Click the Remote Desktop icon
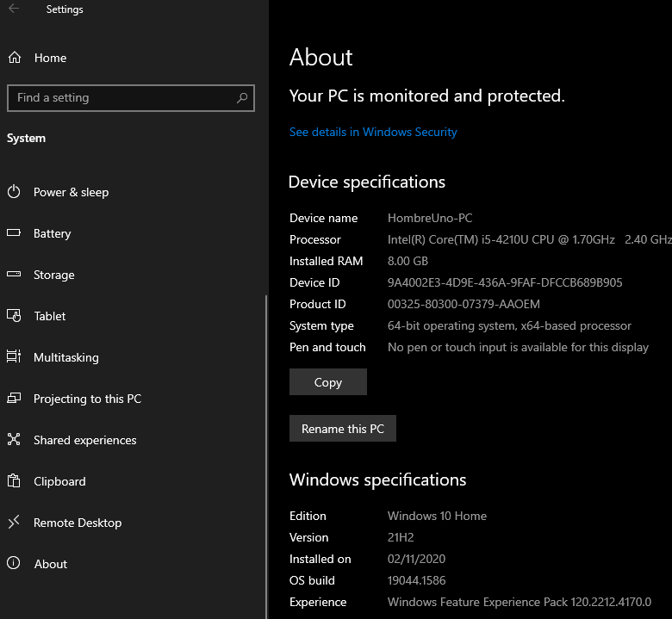Screen dimensions: 672x619 (14, 523)
